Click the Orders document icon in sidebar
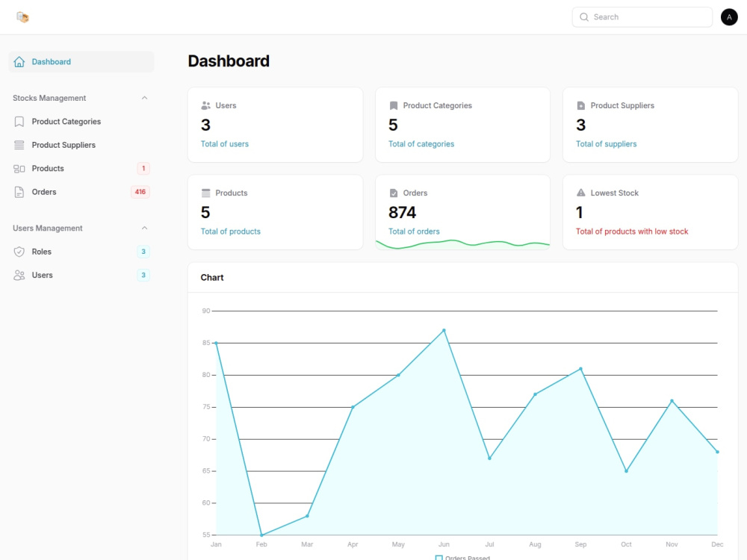The height and width of the screenshot is (560, 747). pyautogui.click(x=19, y=192)
